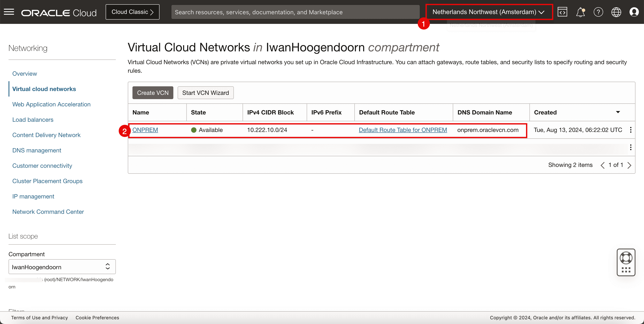Toggle sort order on Created column

coord(618,112)
